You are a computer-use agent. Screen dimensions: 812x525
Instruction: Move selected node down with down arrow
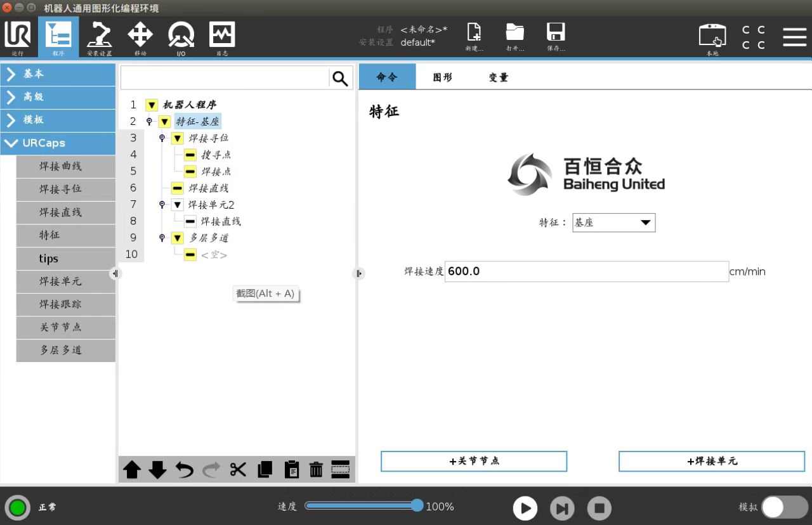pos(157,470)
